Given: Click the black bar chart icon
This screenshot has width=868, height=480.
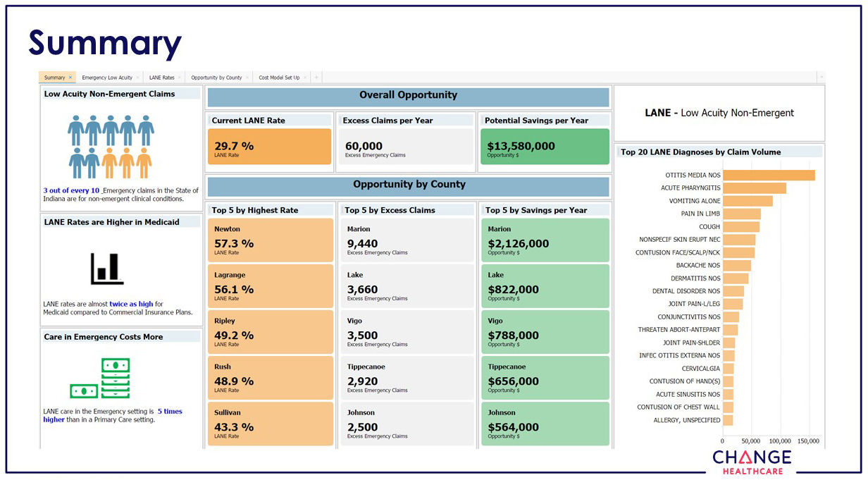Looking at the screenshot, I should pyautogui.click(x=107, y=269).
